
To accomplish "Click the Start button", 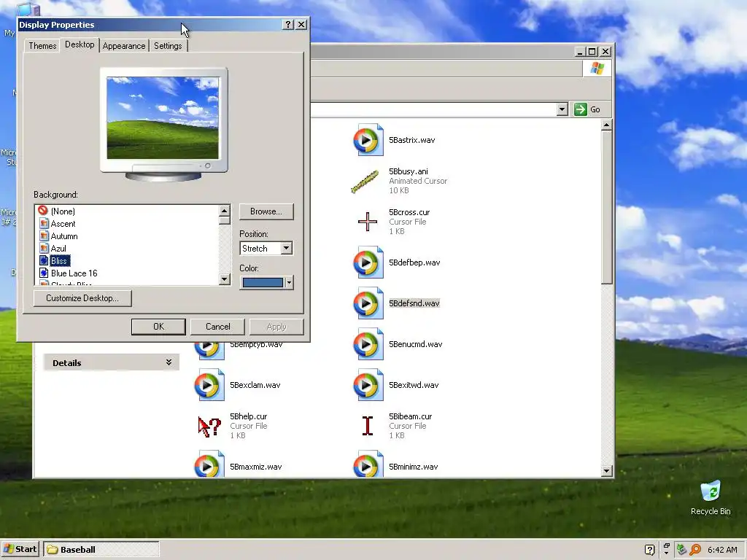I will pyautogui.click(x=20, y=549).
